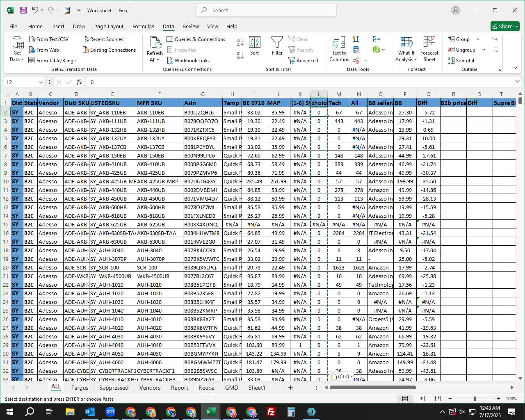
Task: Expand the formula bar
Action: pyautogui.click(x=517, y=82)
